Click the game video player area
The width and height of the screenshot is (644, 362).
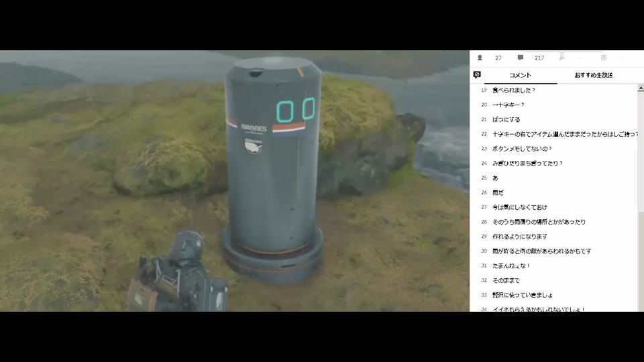click(235, 180)
